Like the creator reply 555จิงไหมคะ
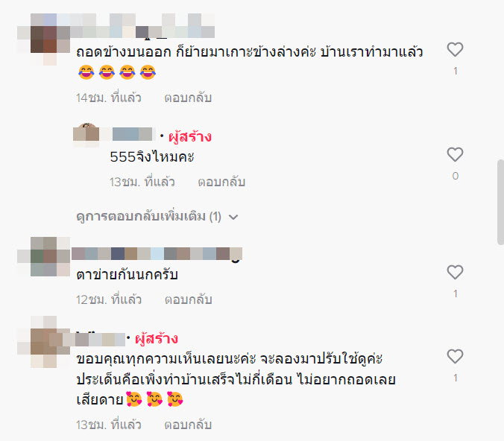 click(x=455, y=155)
